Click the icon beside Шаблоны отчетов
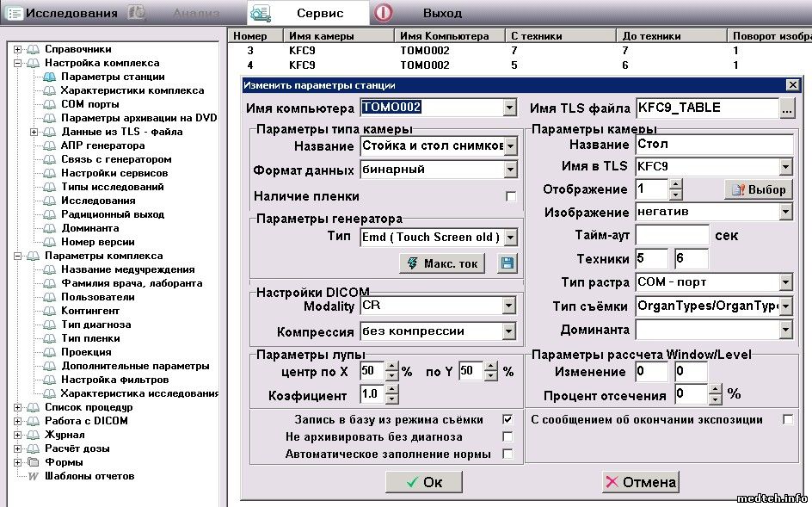This screenshot has height=507, width=812. tap(34, 476)
